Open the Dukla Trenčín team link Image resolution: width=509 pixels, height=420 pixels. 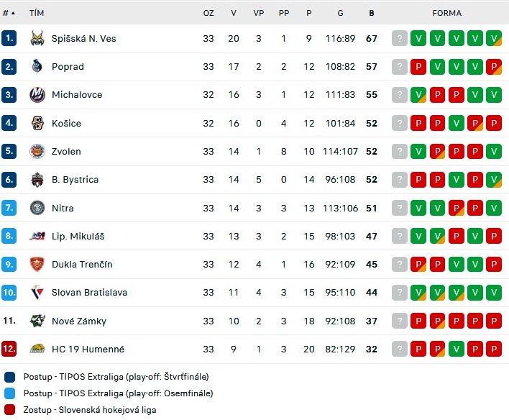pyautogui.click(x=82, y=265)
